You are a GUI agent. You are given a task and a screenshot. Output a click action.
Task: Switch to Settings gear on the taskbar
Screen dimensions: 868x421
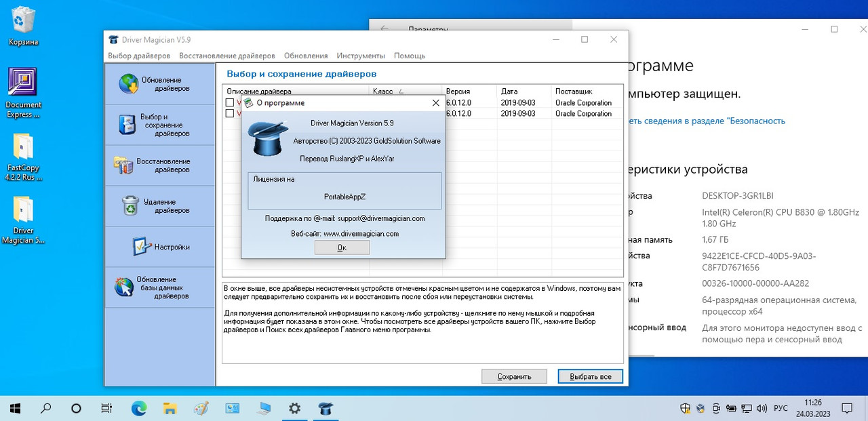coord(294,409)
